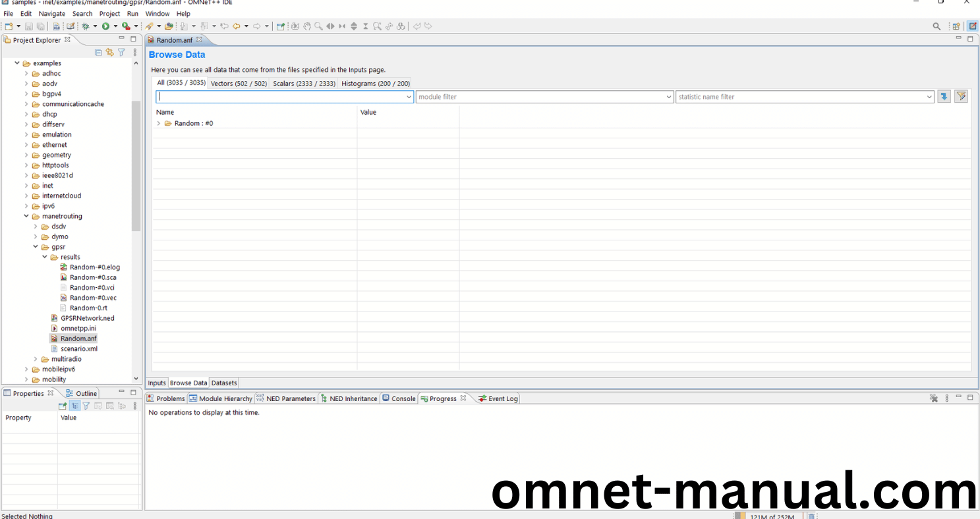The width and height of the screenshot is (980, 519).
Task: Switch to the Inputs page
Action: click(157, 383)
